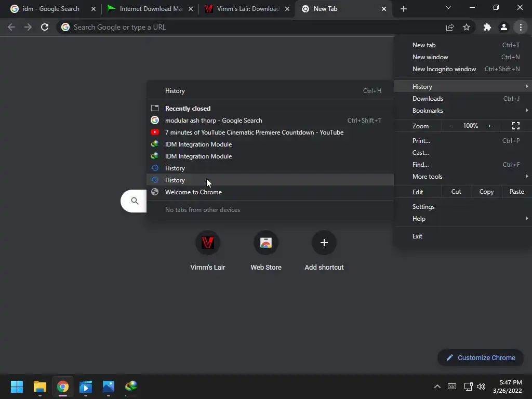The height and width of the screenshot is (399, 532).
Task: Select New window menu entry
Action: coord(463,57)
